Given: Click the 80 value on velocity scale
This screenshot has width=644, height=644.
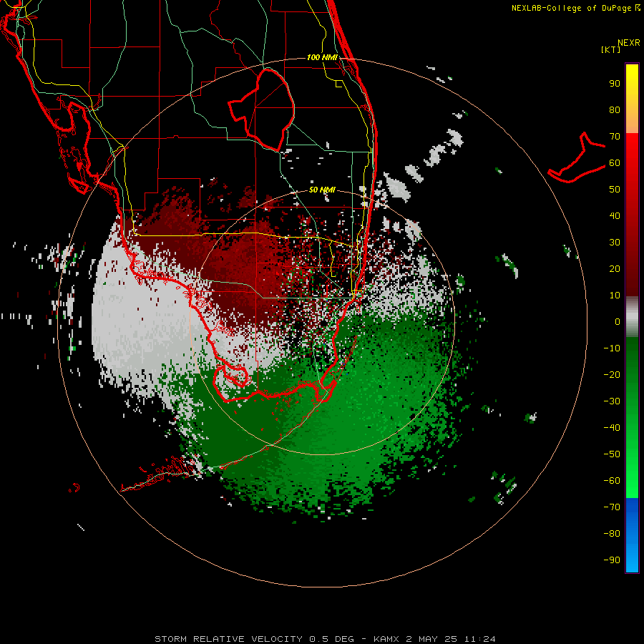Looking at the screenshot, I should pos(615,110).
